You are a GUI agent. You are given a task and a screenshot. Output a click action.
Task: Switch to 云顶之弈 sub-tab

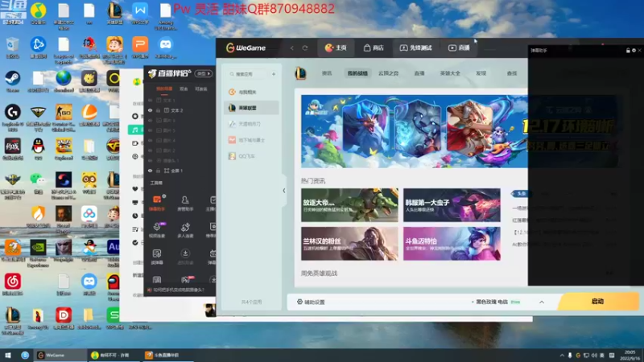click(x=388, y=73)
